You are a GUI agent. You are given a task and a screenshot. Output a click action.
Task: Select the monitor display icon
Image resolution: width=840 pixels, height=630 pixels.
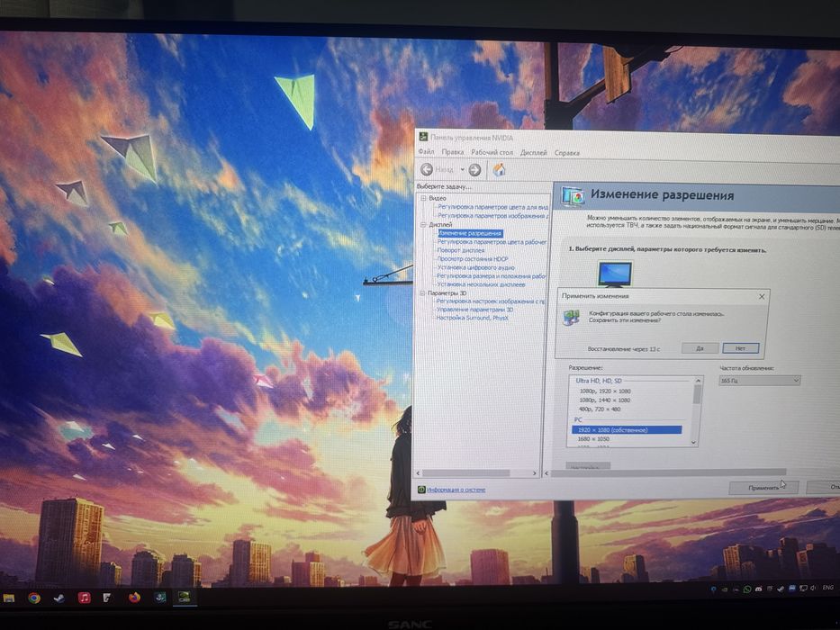click(x=615, y=274)
